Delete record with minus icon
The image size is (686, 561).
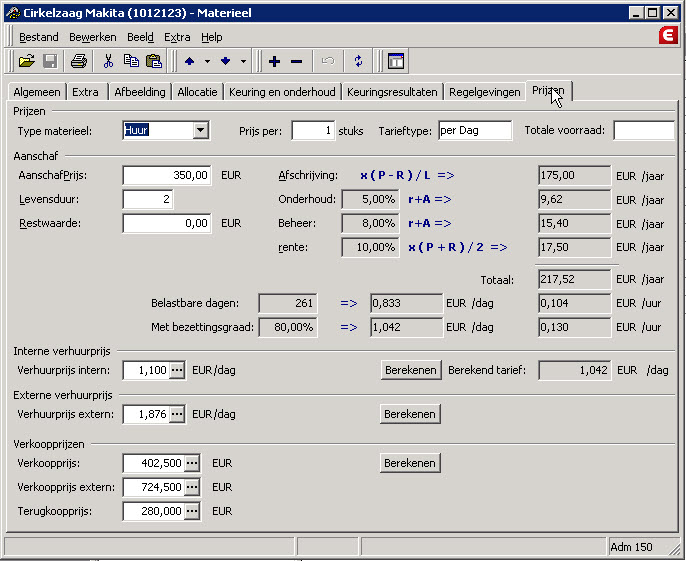296,61
